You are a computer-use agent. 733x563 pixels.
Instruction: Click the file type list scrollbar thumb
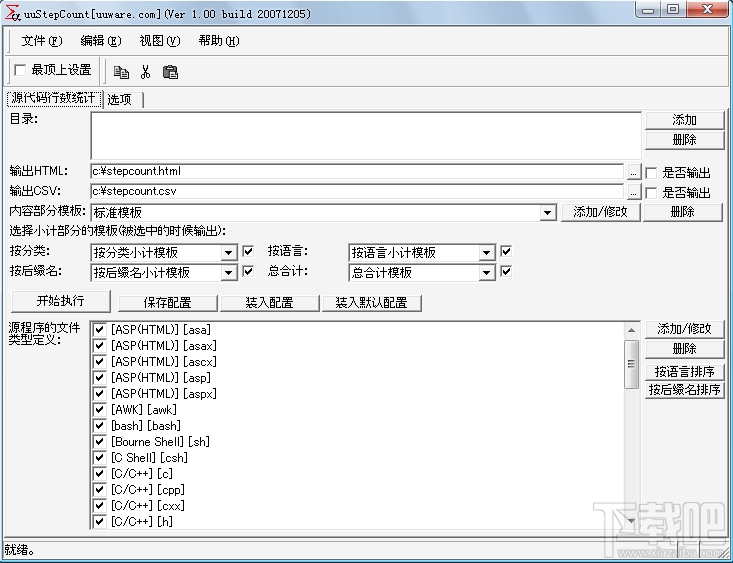(632, 364)
